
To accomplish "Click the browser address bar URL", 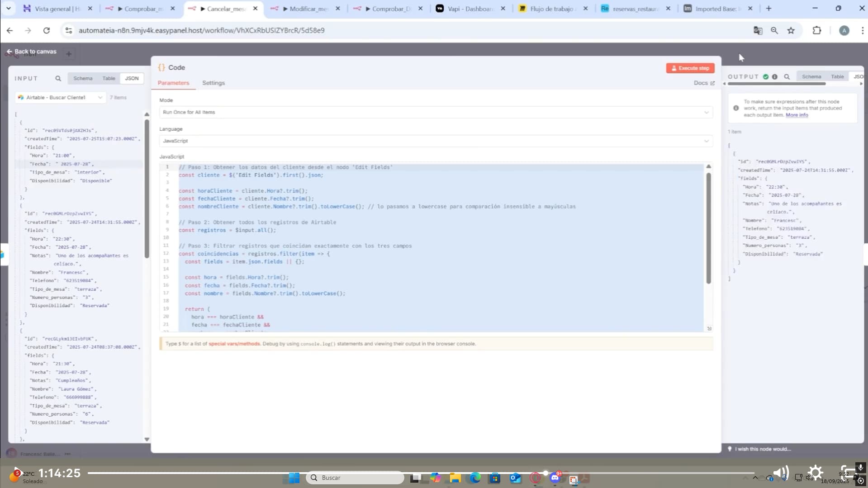I will [202, 30].
